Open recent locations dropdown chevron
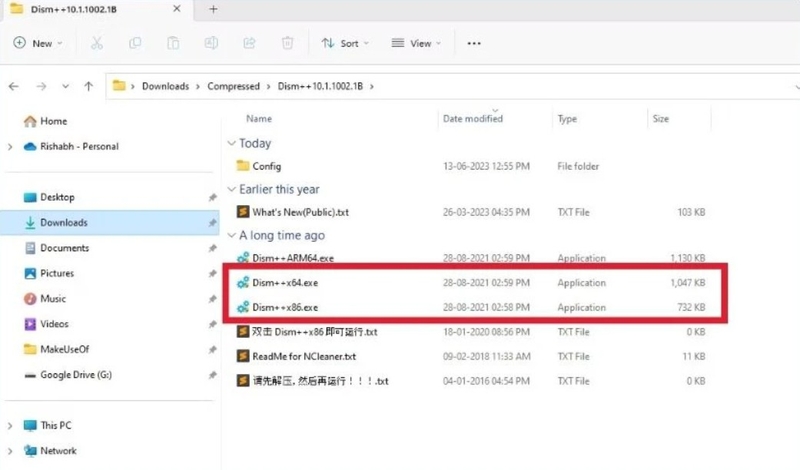 click(x=65, y=86)
